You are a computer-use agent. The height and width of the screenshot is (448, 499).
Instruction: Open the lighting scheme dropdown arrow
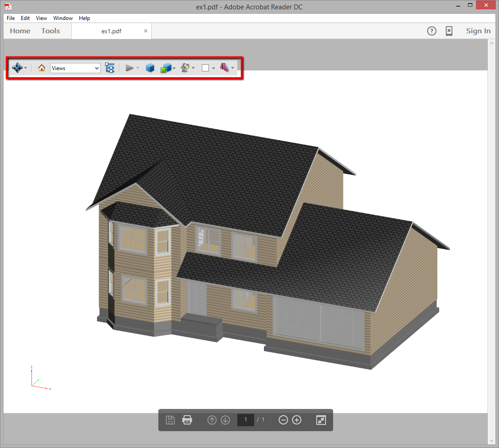click(x=193, y=68)
